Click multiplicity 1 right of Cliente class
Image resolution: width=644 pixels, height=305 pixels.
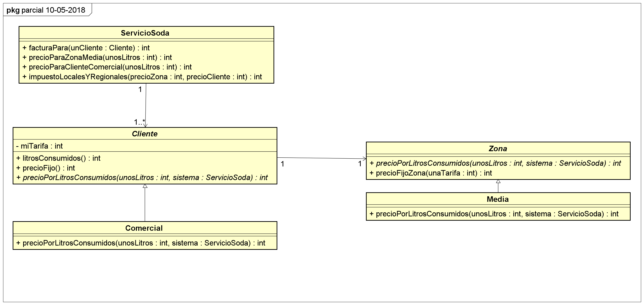pyautogui.click(x=283, y=164)
